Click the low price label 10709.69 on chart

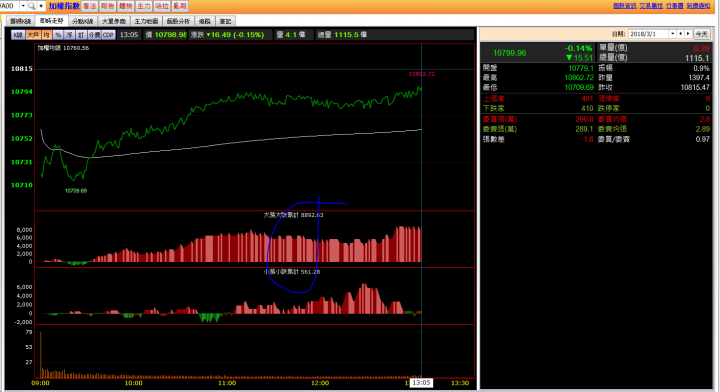76,190
